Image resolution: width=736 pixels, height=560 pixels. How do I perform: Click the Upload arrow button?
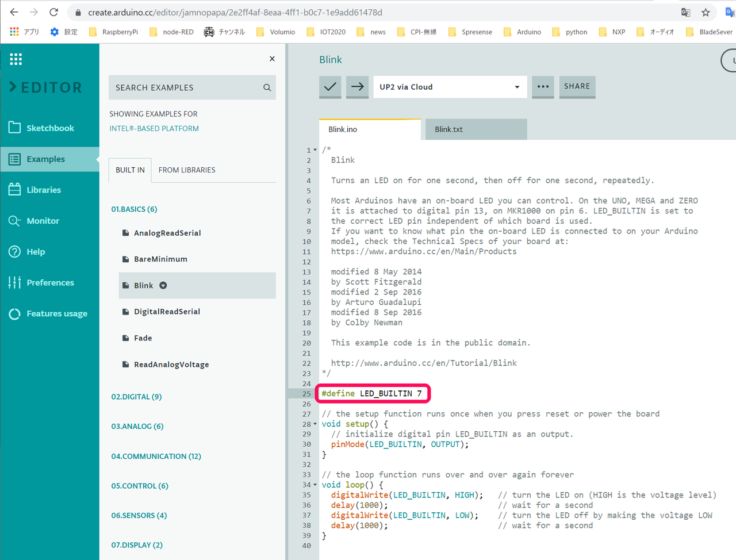pos(357,87)
